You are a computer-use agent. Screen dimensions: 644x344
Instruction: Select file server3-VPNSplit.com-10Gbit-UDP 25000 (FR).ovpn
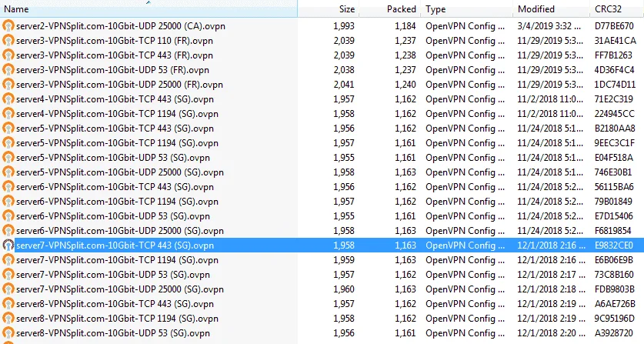pos(119,85)
